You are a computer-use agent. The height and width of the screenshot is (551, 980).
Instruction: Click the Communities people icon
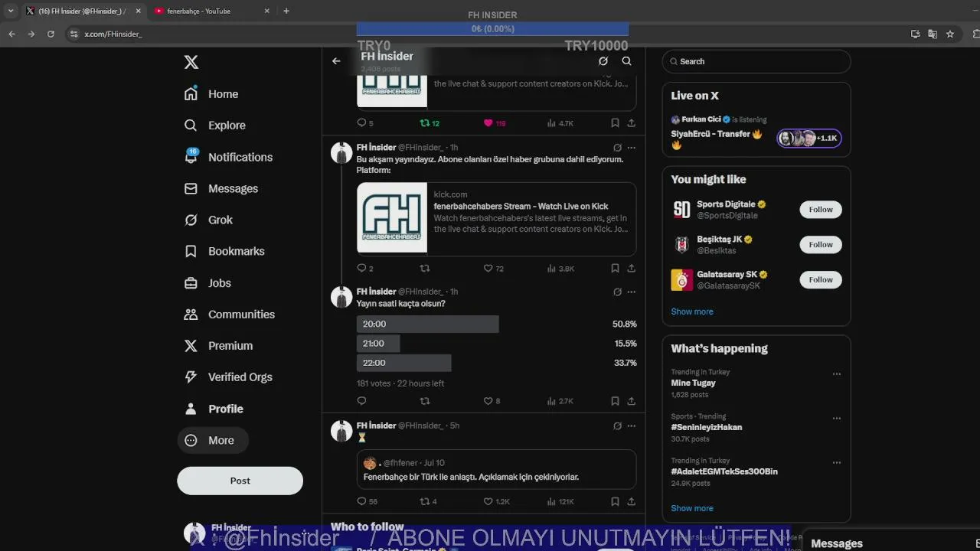[x=191, y=315]
